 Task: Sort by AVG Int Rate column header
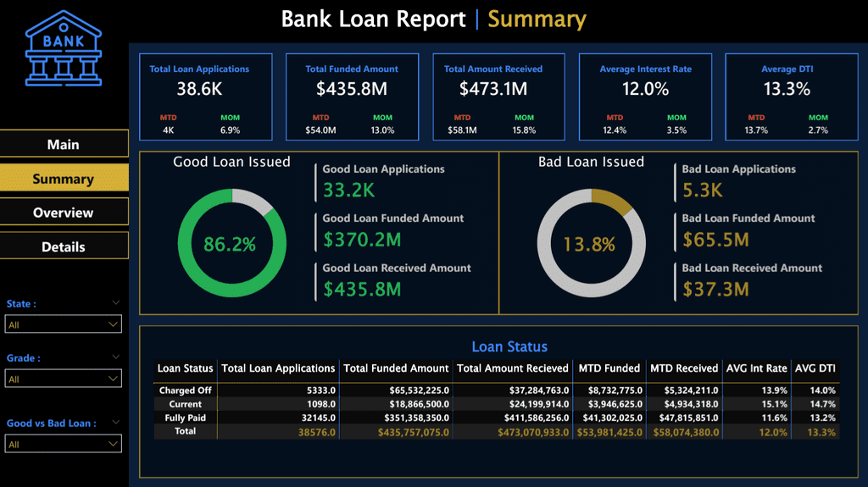click(756, 368)
